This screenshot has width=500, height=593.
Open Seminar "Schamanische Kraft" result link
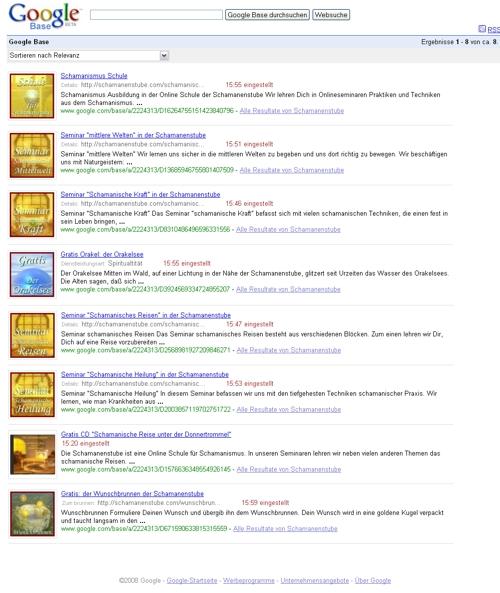pos(140,194)
